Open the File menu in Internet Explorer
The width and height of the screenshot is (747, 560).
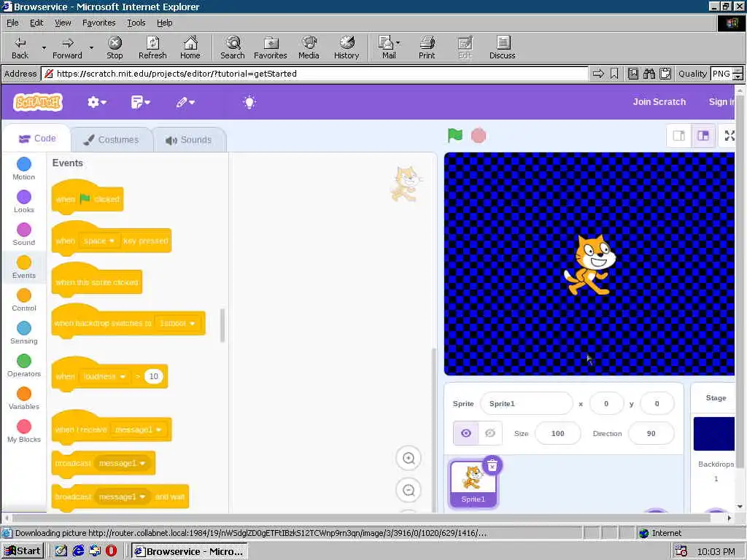tap(12, 23)
